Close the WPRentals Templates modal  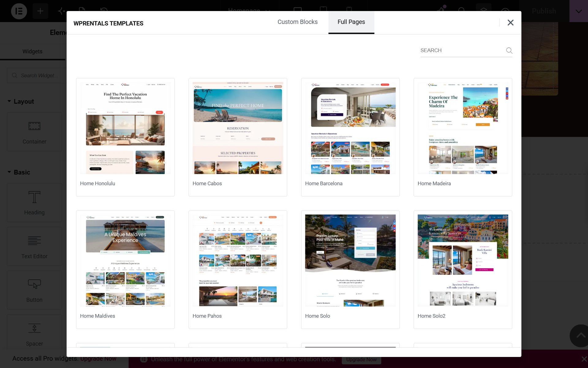point(510,23)
